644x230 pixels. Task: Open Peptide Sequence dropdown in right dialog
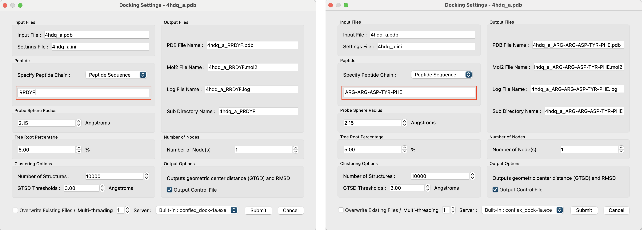click(442, 75)
